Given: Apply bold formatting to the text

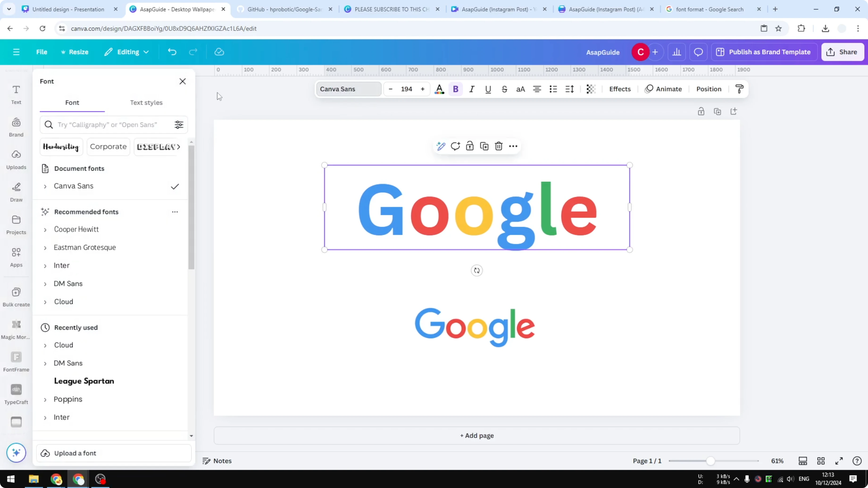Looking at the screenshot, I should point(455,89).
